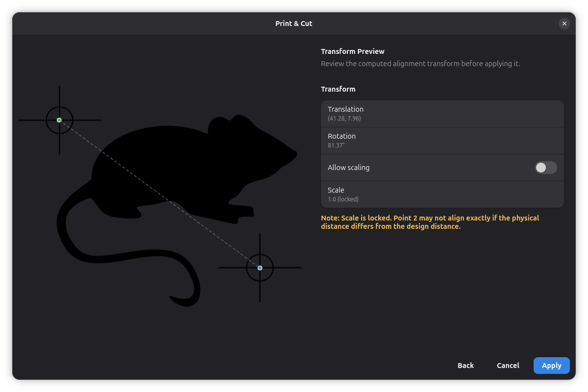
Task: Click the green point 1 alignment marker
Action: click(59, 120)
